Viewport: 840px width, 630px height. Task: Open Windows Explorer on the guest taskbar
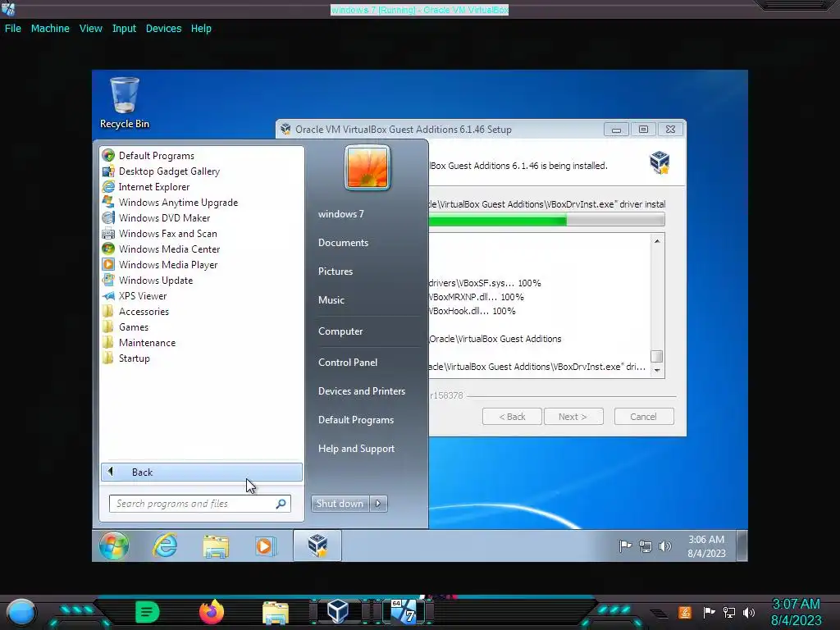point(216,546)
